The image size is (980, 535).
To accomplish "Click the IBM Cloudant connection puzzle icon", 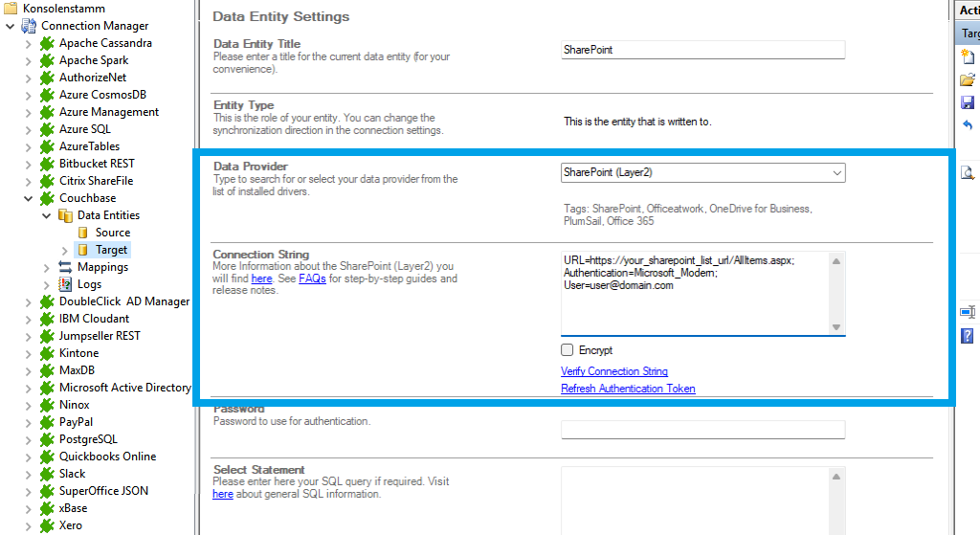I will 47,319.
